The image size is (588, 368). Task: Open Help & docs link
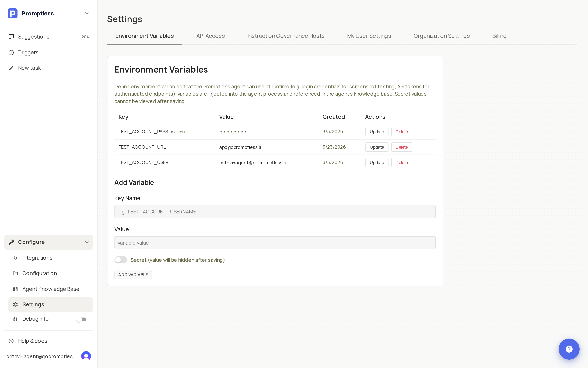(x=49, y=341)
